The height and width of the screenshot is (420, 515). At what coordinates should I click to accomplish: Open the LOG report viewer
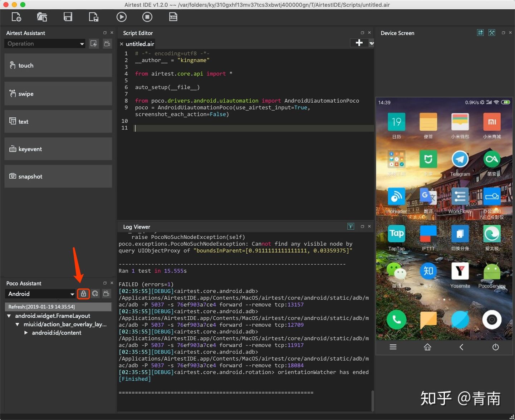pyautogui.click(x=173, y=17)
